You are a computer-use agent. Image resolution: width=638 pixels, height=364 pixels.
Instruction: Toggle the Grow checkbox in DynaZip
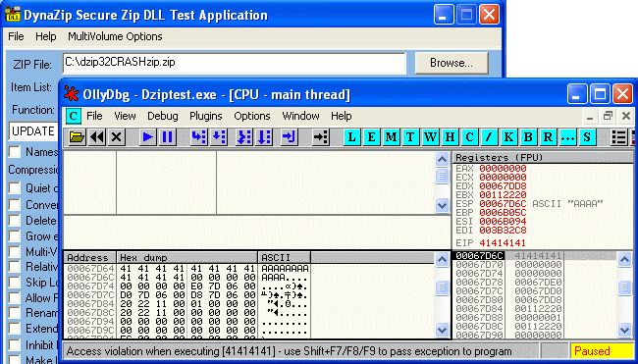coord(15,235)
